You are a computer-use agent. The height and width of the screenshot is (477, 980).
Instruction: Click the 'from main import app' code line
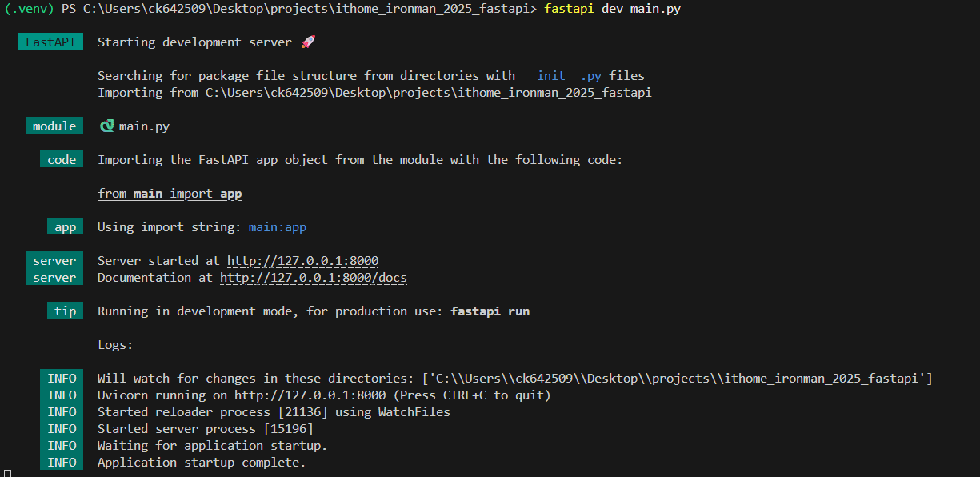[x=170, y=194]
